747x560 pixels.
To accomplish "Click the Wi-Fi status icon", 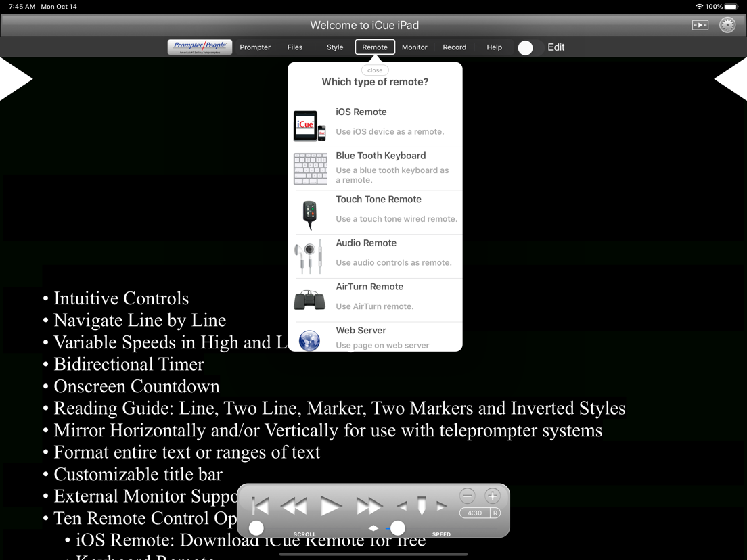I will 700,7.
